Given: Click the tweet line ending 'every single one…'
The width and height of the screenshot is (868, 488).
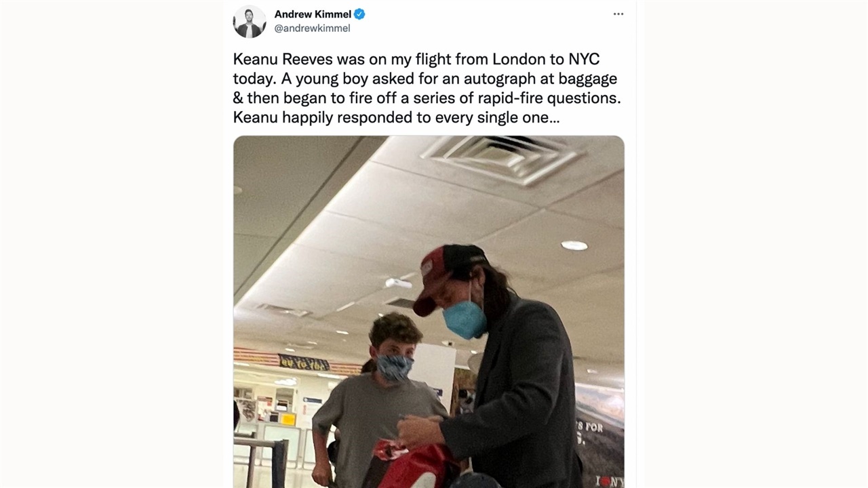Looking at the screenshot, I should tap(396, 117).
